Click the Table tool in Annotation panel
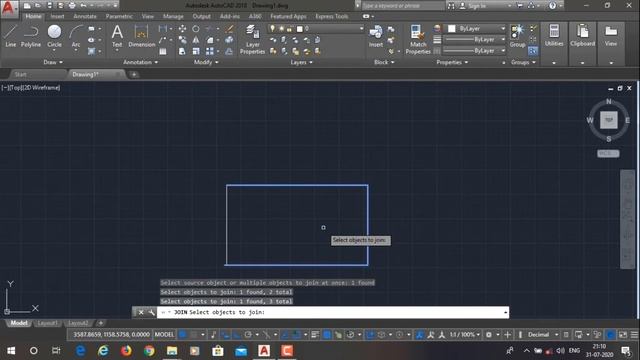This screenshot has height=360, width=640. point(163,51)
